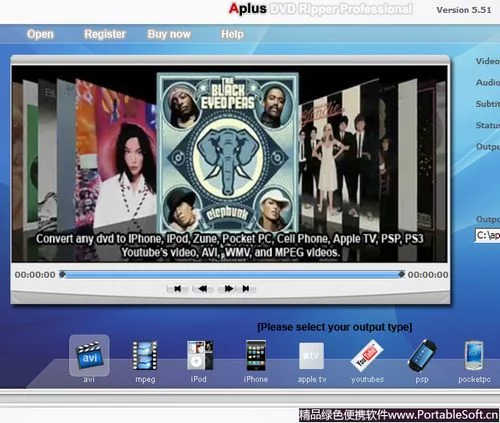Click the Aplus DVD Ripper Professional title
The width and height of the screenshot is (500, 423).
coord(320,9)
